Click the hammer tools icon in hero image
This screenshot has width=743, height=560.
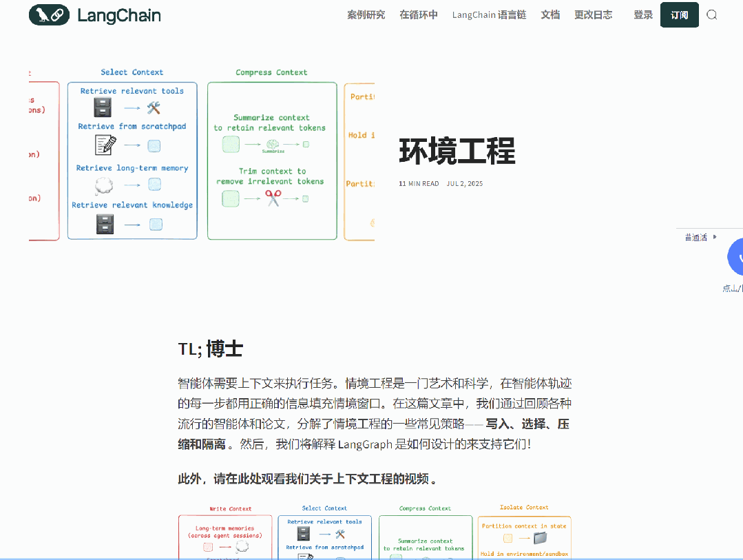point(154,108)
